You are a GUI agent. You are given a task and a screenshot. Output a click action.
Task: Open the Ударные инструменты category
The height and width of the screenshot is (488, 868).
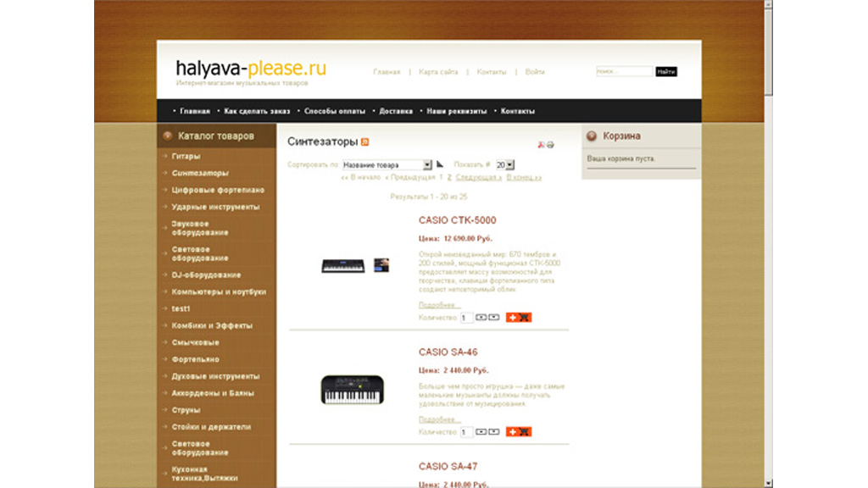click(215, 207)
